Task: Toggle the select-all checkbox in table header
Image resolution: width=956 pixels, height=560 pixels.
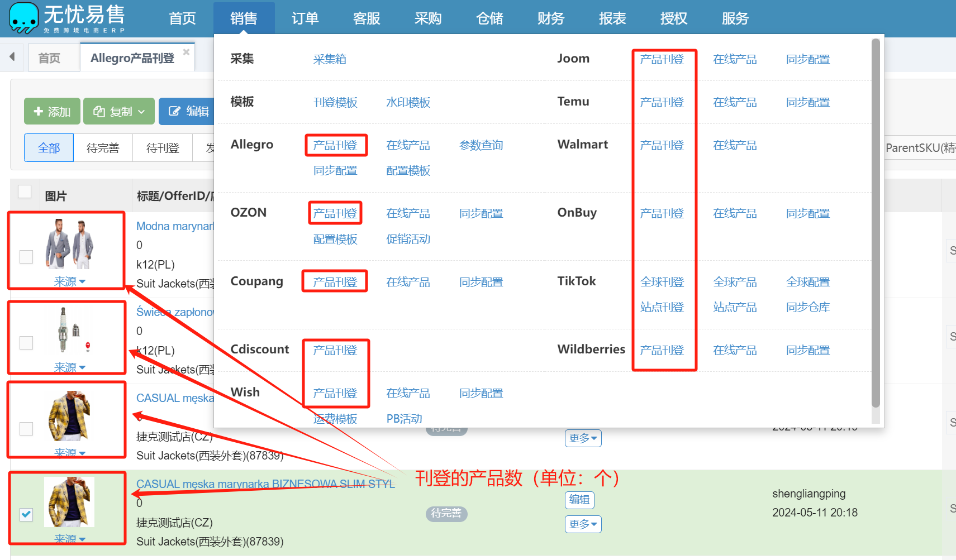Action: point(25,192)
